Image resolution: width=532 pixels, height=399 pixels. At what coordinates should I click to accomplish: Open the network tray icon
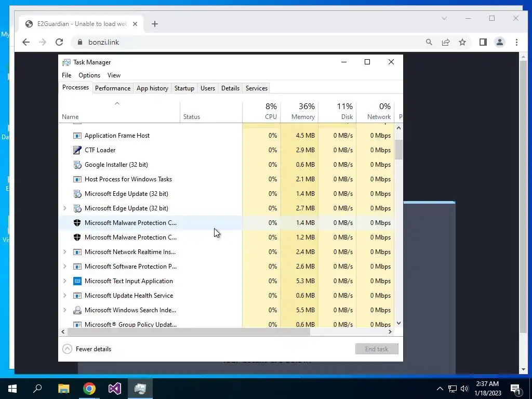point(453,389)
